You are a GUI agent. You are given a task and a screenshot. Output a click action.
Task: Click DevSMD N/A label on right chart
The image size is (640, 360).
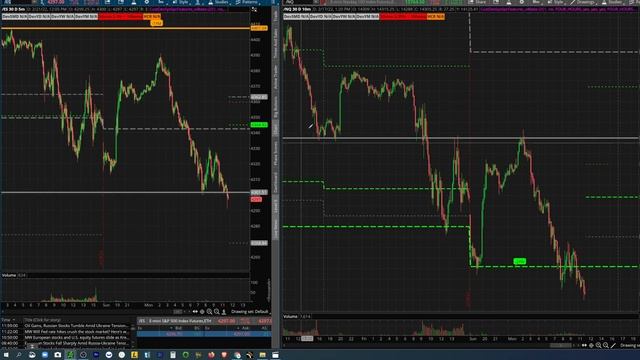[296, 17]
